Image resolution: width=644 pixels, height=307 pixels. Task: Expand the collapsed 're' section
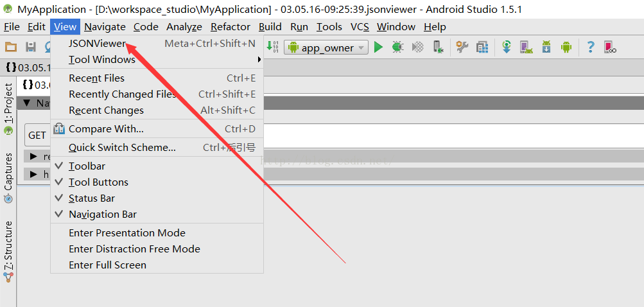coord(33,157)
